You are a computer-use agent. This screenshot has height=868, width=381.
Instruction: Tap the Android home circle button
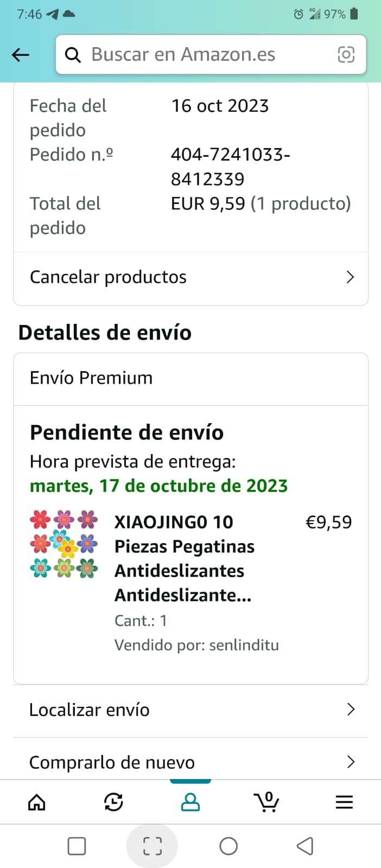pos(228,846)
